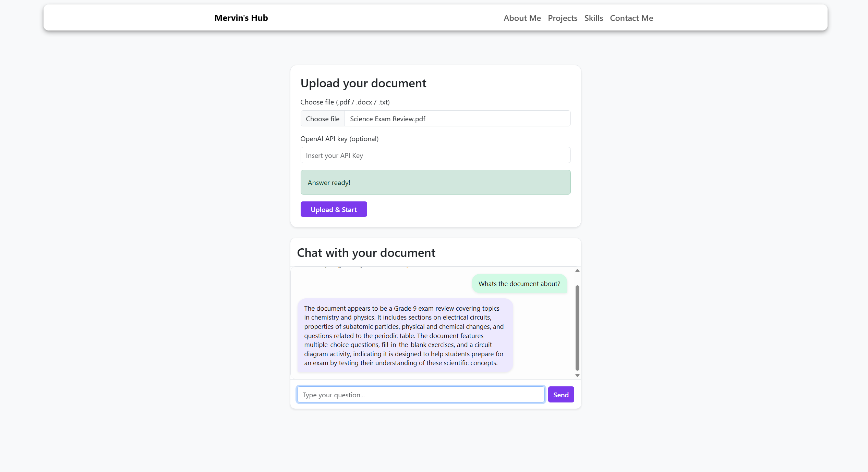This screenshot has width=868, height=472.
Task: Focus the OpenAI API key input
Action: 435,155
